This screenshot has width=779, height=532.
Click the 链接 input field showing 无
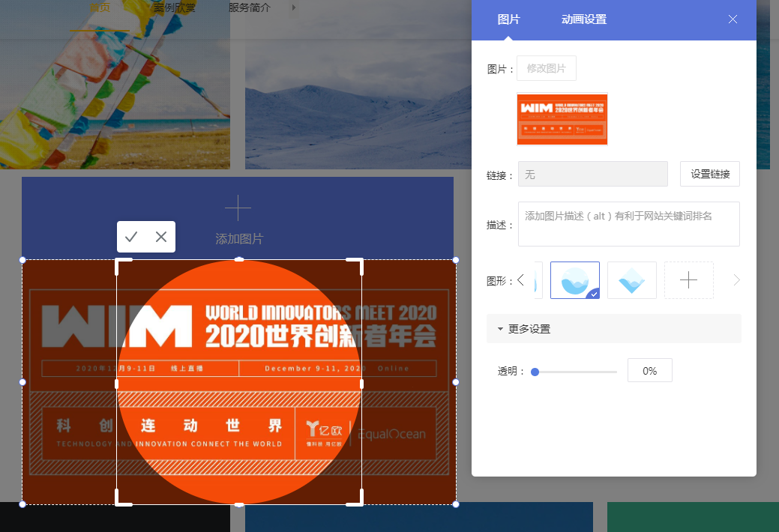pyautogui.click(x=593, y=174)
